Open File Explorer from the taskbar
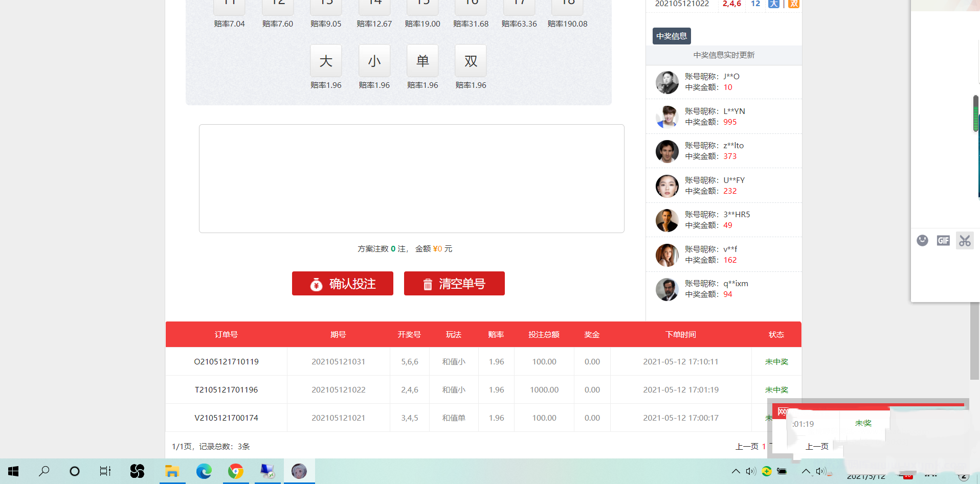Viewport: 980px width, 484px height. point(172,471)
